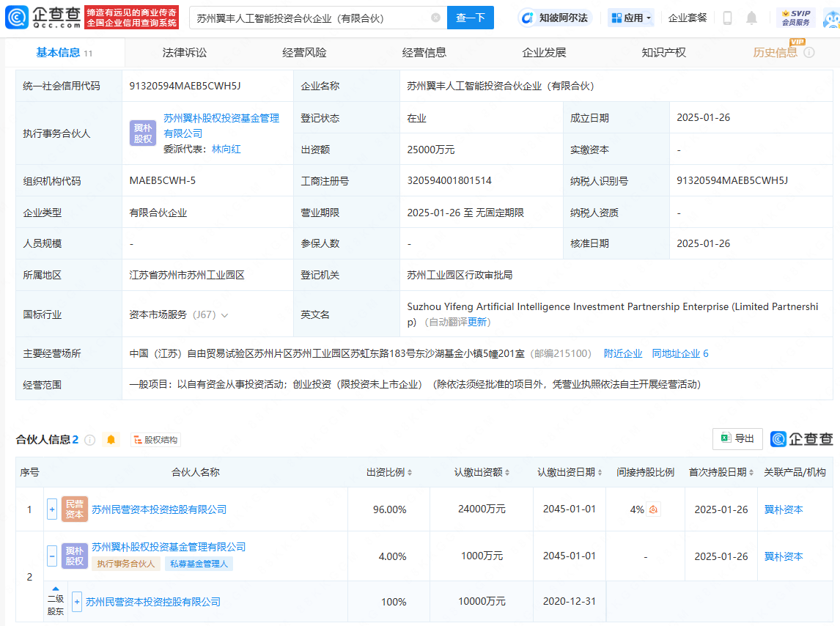Select 苏州工业园区行政审批局 text

click(460, 275)
